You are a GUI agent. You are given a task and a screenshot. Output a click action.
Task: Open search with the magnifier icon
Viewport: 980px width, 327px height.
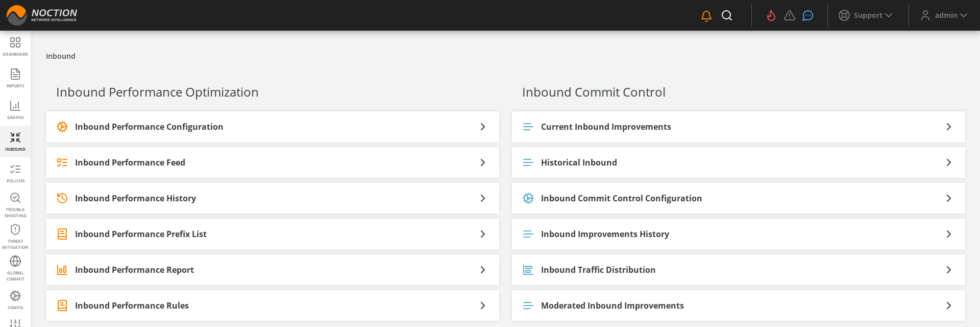point(727,16)
